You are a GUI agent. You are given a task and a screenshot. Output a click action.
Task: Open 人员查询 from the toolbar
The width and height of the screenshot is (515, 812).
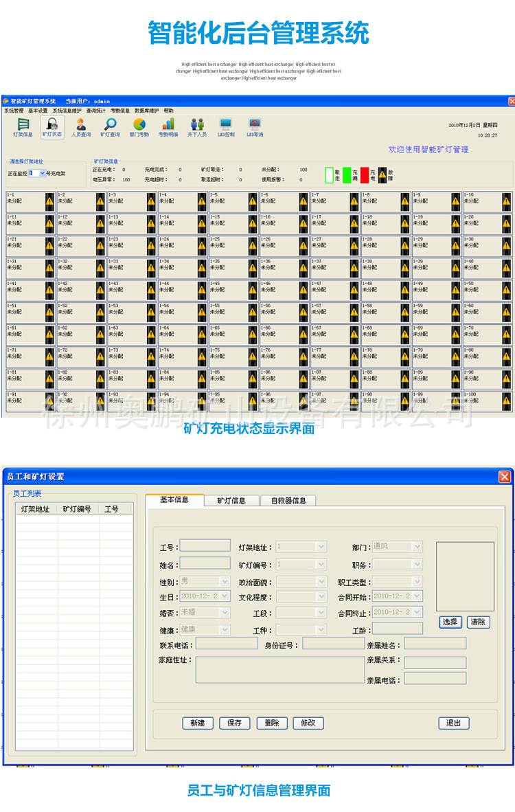pyautogui.click(x=81, y=126)
